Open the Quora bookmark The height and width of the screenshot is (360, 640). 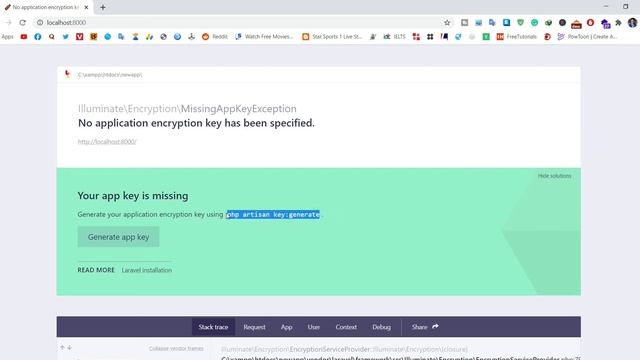pyautogui.click(x=51, y=37)
